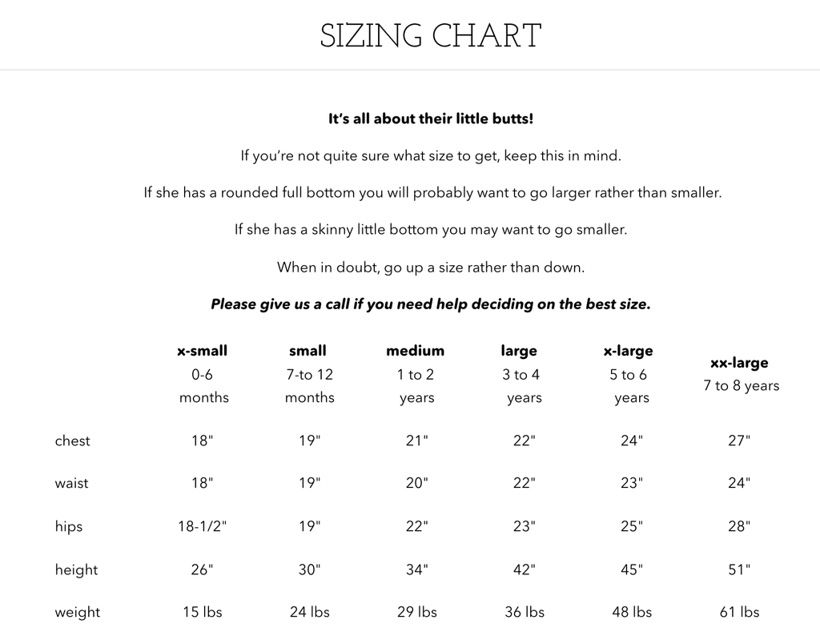Click the SIZING CHART heading

(431, 36)
